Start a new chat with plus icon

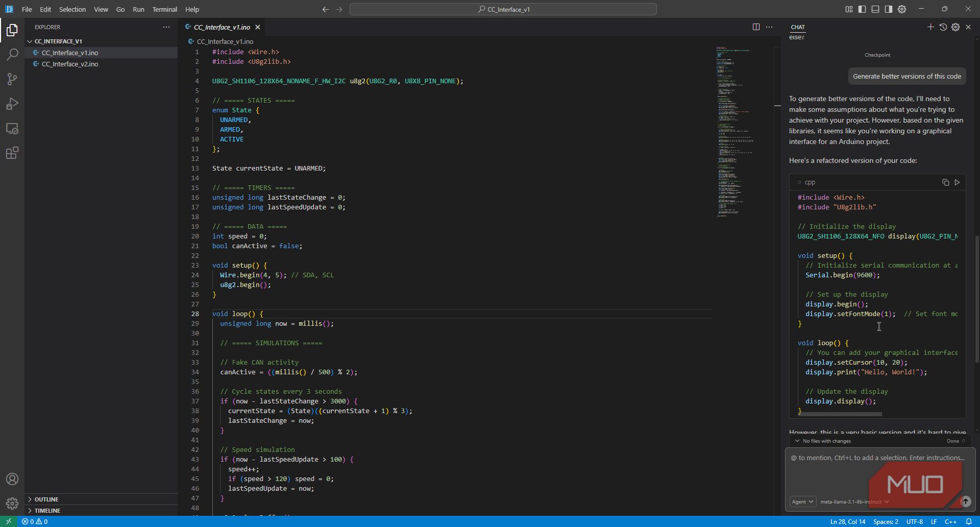point(930,27)
